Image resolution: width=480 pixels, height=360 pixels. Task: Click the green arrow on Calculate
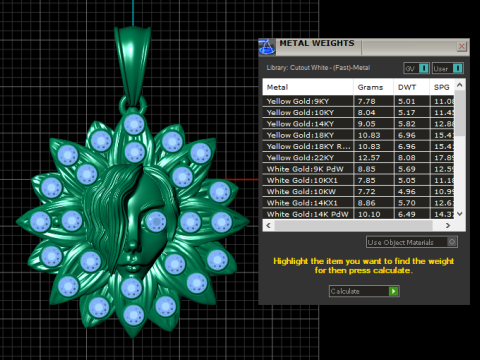[393, 291]
